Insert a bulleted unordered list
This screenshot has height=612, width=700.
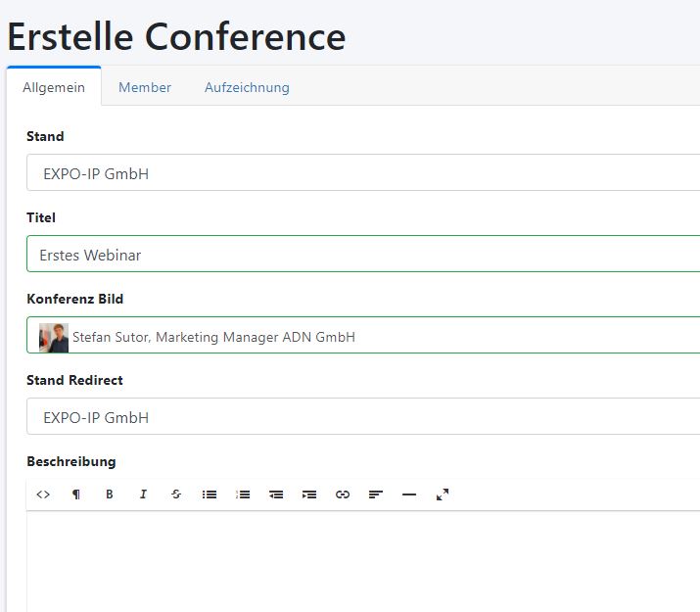click(x=210, y=494)
